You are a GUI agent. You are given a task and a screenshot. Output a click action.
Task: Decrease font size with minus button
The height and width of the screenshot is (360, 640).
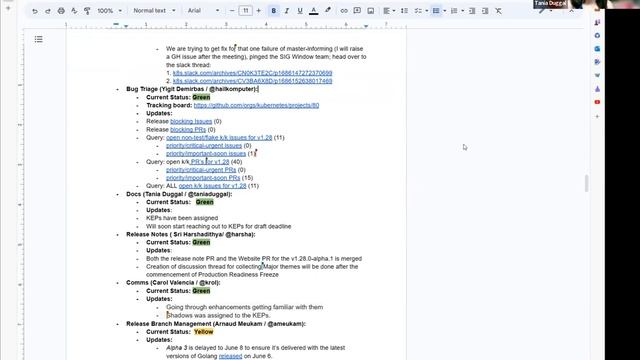232,11
